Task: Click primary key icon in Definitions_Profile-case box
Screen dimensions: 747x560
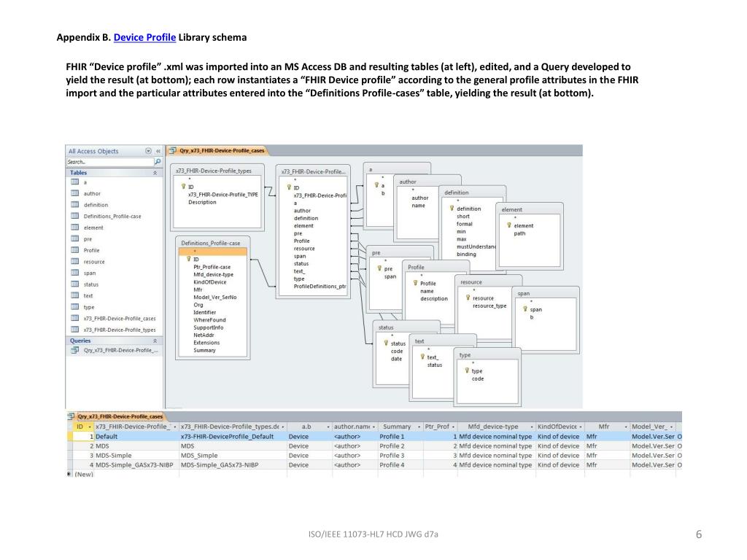Action: pyautogui.click(x=189, y=259)
